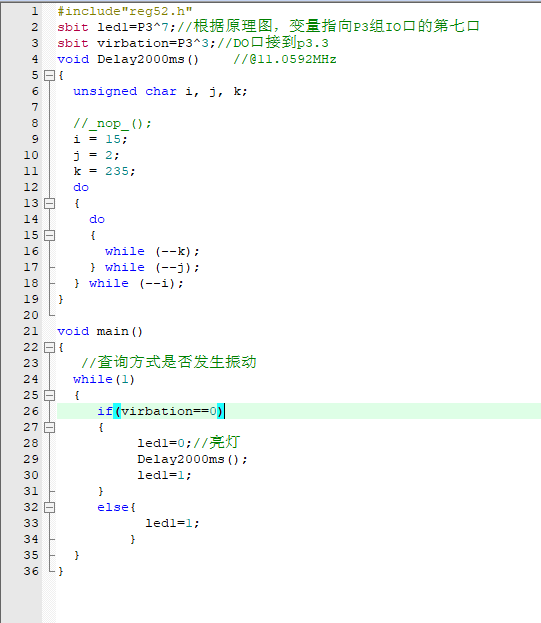Click the //亮灯 comment
The height and width of the screenshot is (623, 541).
tap(216, 442)
